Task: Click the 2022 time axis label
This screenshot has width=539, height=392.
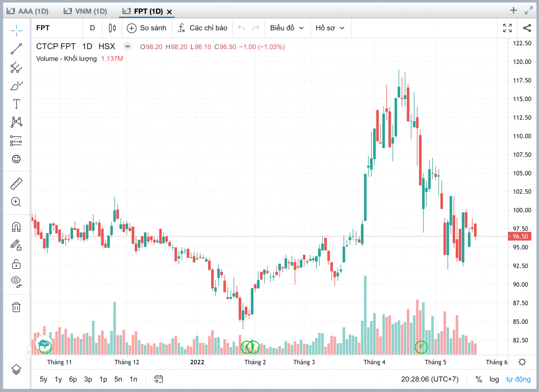Action: 197,362
